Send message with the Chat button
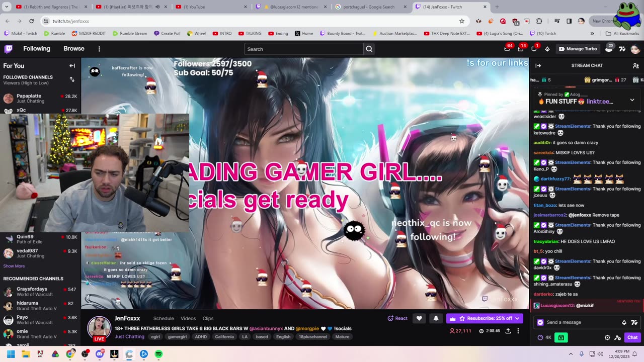The height and width of the screenshot is (362, 644). coord(632,337)
